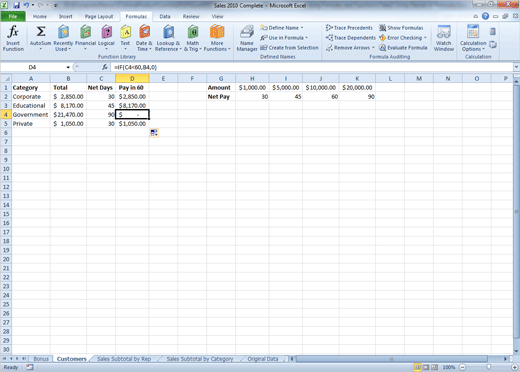520x372 pixels.
Task: Switch to the Home tab
Action: [40, 16]
